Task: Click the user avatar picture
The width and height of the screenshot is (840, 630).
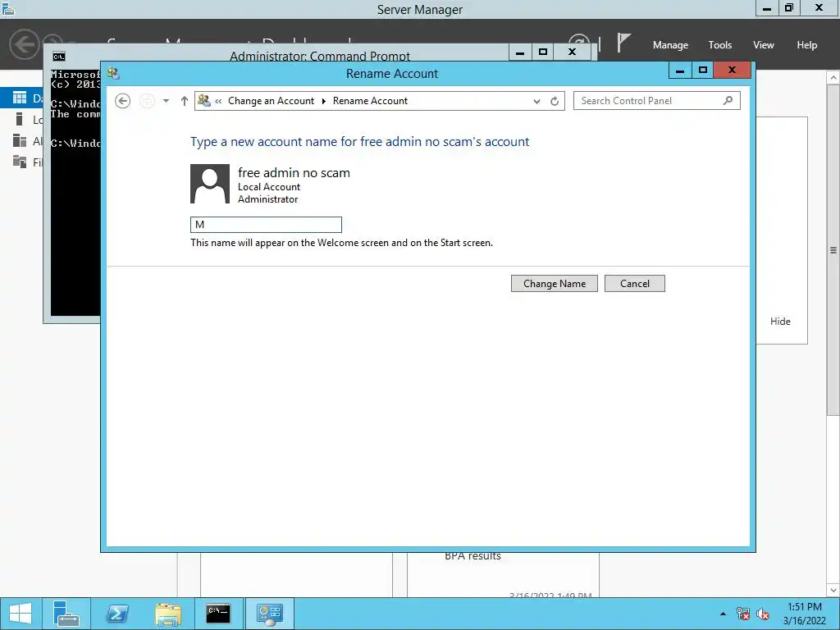Action: [x=210, y=184]
